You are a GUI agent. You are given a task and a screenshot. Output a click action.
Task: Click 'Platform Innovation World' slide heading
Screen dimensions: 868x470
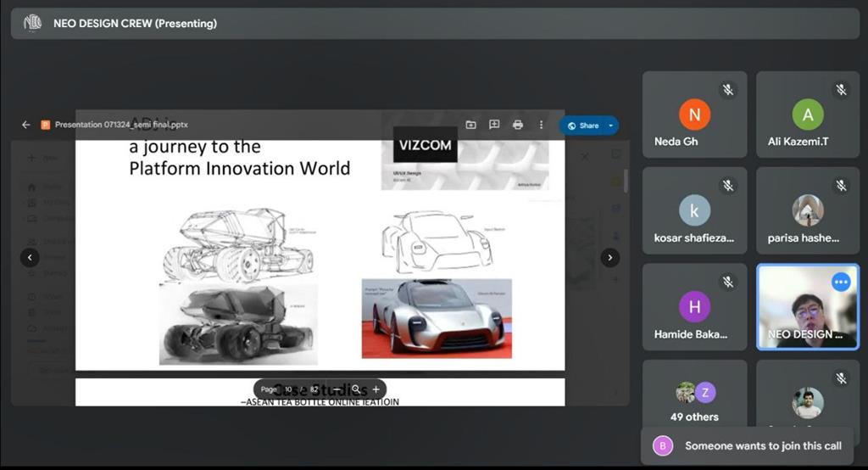click(239, 168)
